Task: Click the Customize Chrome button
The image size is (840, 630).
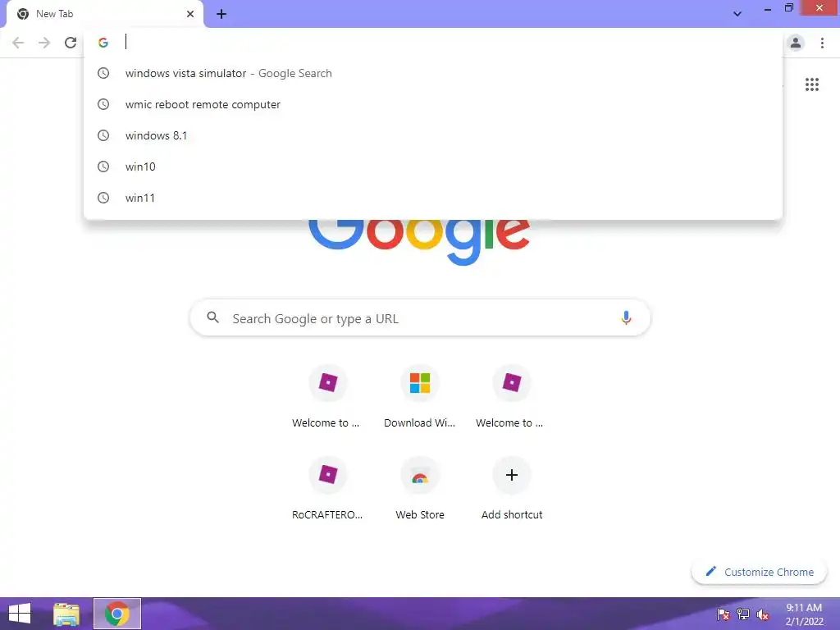Action: pyautogui.click(x=759, y=572)
